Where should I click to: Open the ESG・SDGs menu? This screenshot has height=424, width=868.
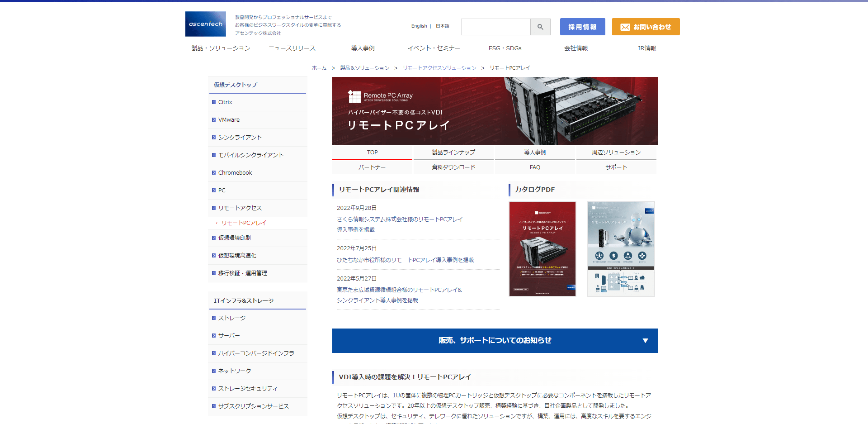505,48
